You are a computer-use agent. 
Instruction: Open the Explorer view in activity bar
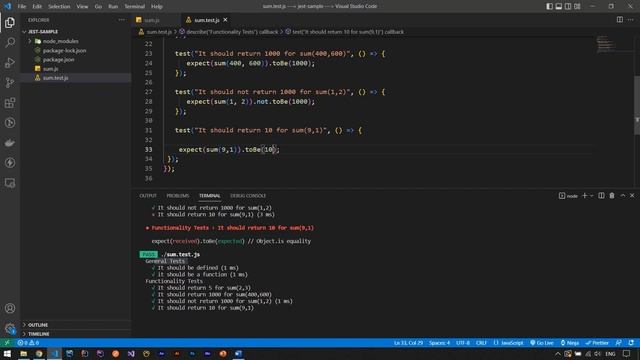10,22
